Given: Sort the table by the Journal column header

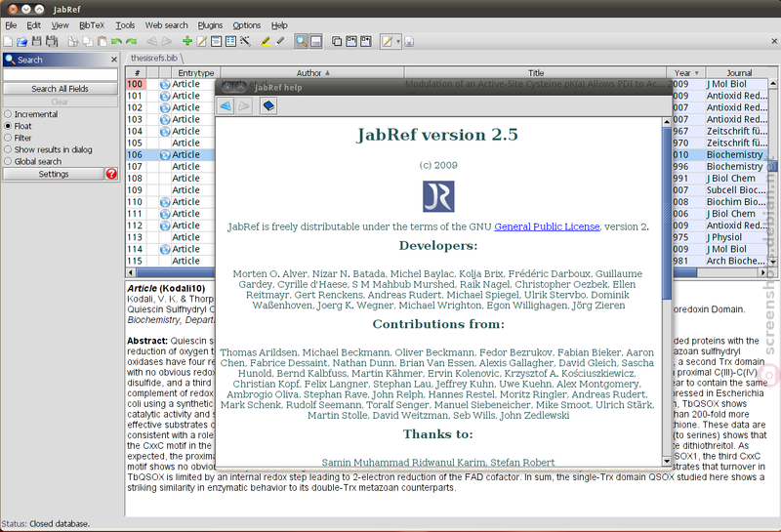Looking at the screenshot, I should click(738, 73).
